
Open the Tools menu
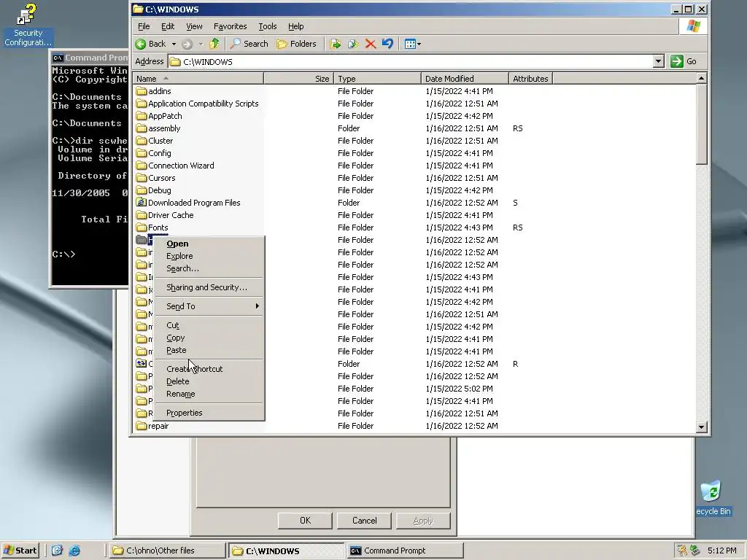pos(267,26)
